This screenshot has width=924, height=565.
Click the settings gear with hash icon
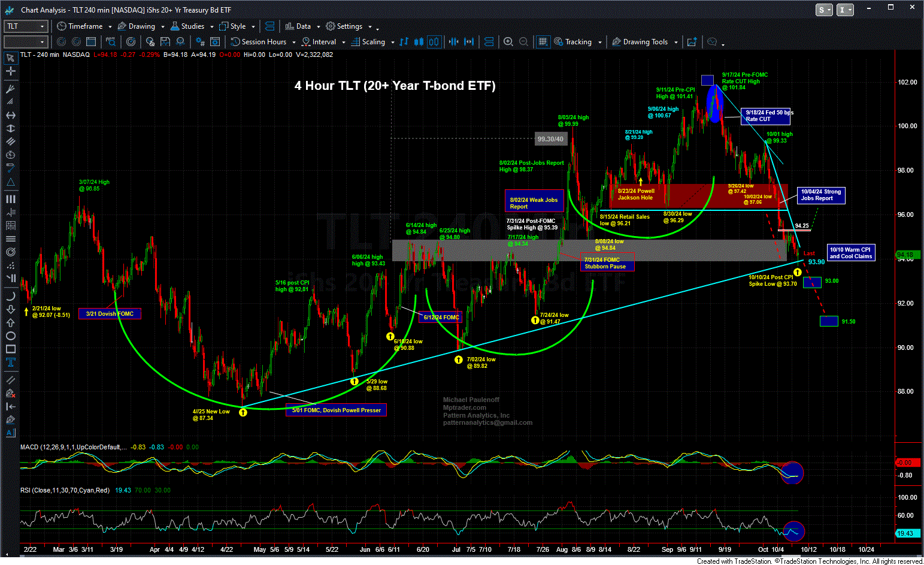[x=200, y=41]
